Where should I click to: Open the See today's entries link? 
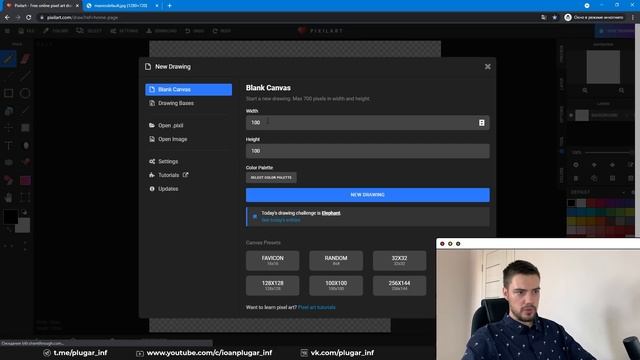(281, 220)
